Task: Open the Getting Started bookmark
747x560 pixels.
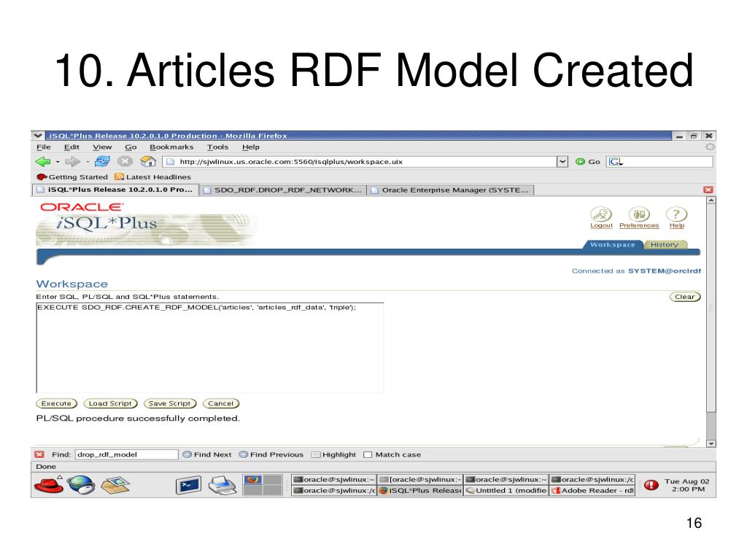Action: click(72, 177)
